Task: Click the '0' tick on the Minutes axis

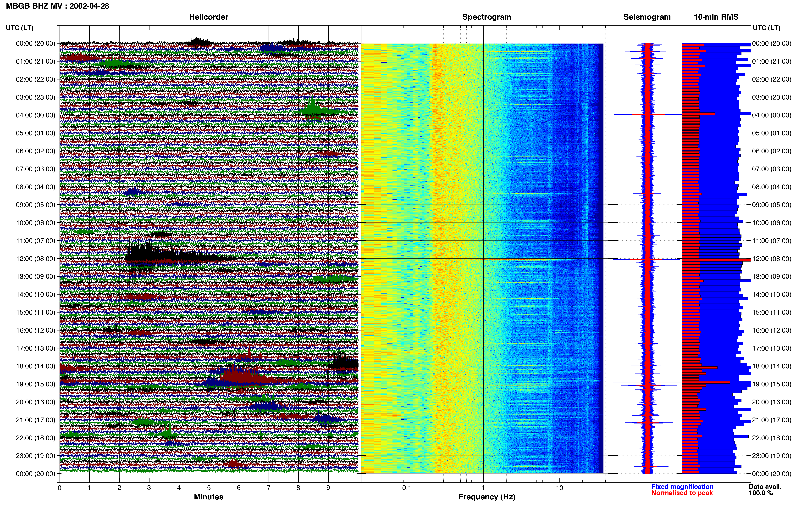Action: click(59, 488)
